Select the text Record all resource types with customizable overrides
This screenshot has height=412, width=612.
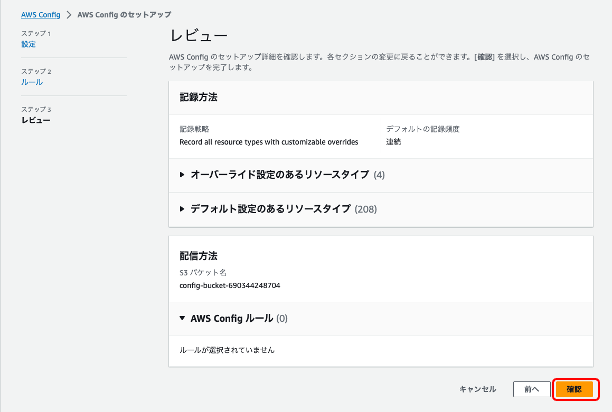pyautogui.click(x=269, y=142)
